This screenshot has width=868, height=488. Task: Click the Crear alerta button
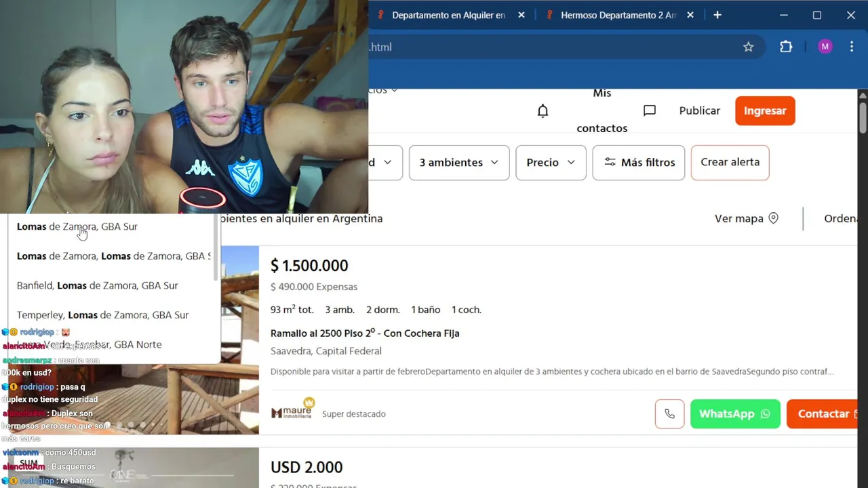(730, 163)
